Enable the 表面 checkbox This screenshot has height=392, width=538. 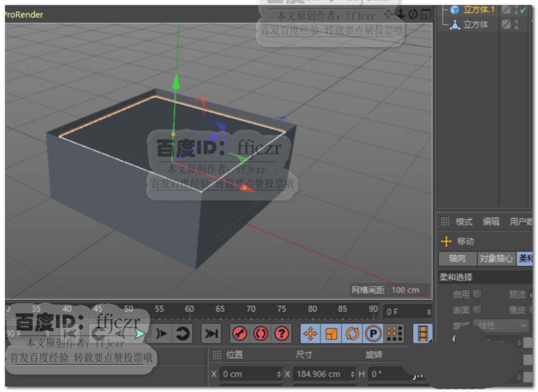click(x=477, y=310)
